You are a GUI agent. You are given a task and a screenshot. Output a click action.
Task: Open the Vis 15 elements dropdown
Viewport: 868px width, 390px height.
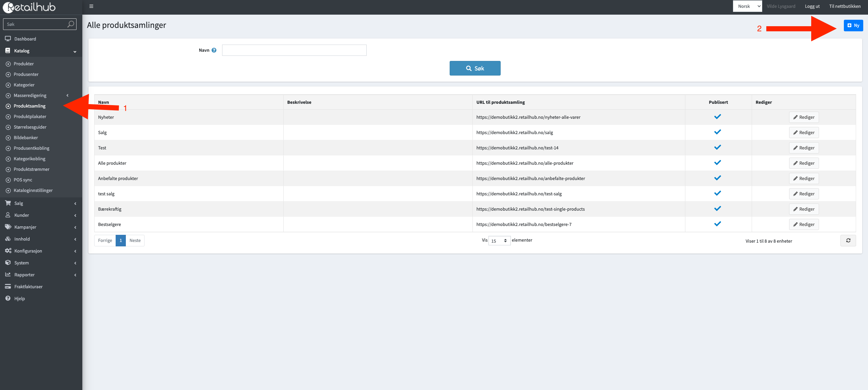pyautogui.click(x=499, y=241)
